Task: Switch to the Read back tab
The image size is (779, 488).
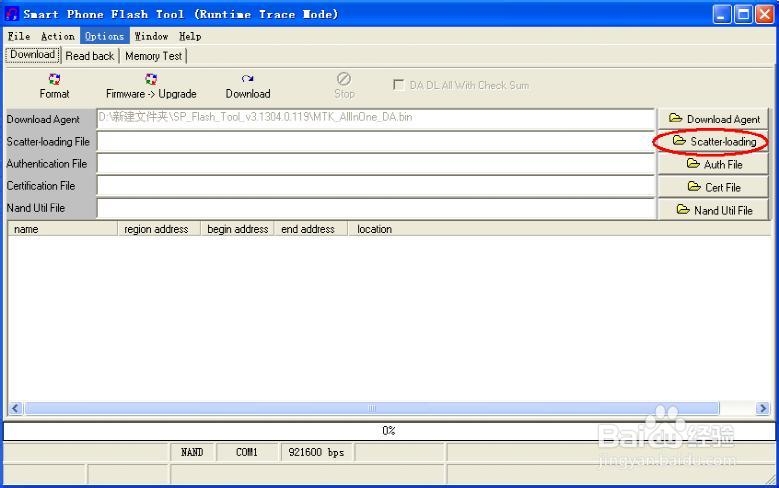Action: (x=90, y=56)
